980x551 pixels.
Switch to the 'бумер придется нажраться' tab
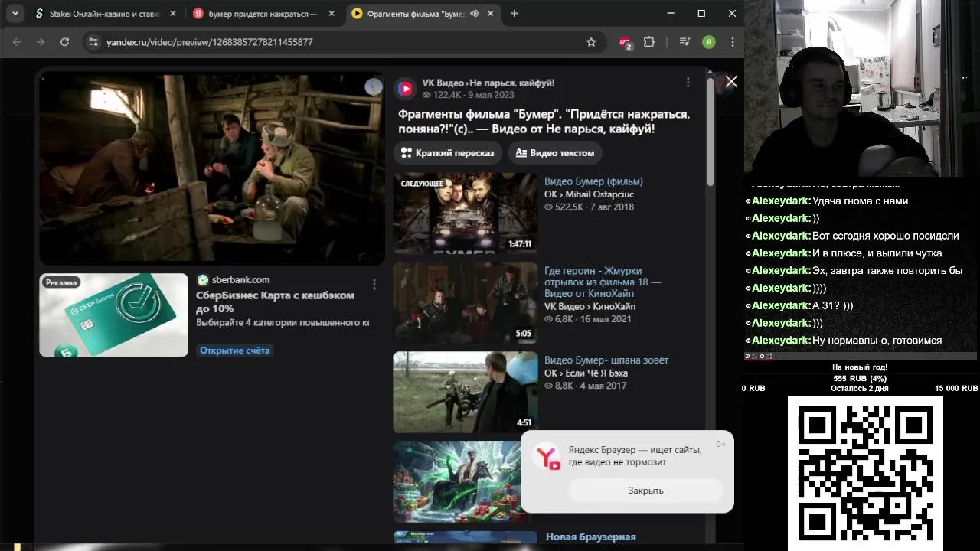click(263, 14)
